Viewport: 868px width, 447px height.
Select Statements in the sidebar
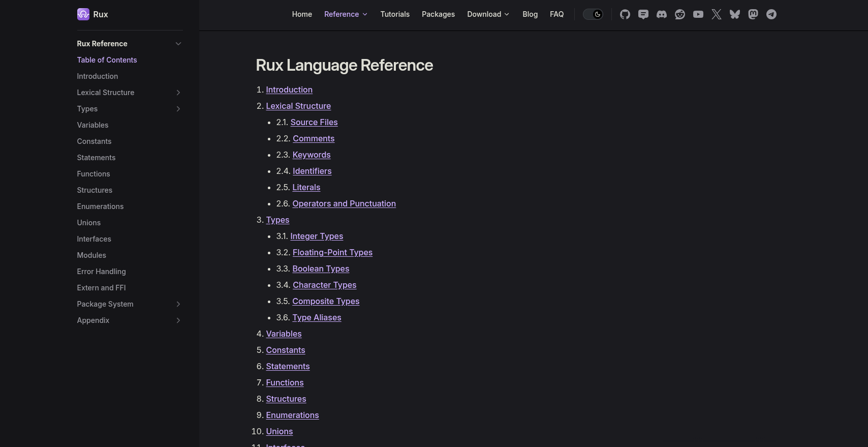96,158
